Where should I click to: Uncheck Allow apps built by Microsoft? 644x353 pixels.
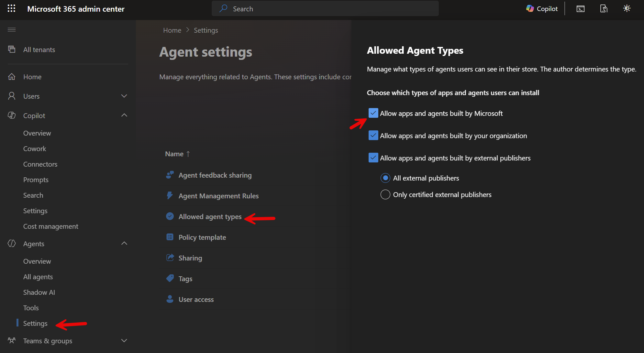point(373,113)
